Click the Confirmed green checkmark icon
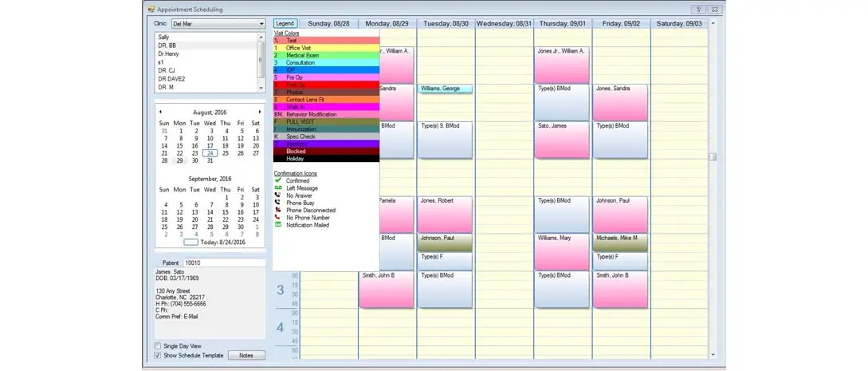 [278, 180]
